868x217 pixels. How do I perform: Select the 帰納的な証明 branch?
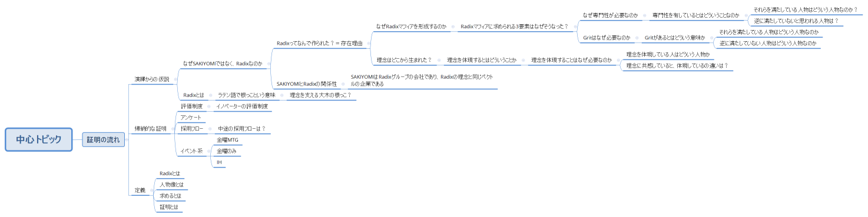click(x=151, y=128)
